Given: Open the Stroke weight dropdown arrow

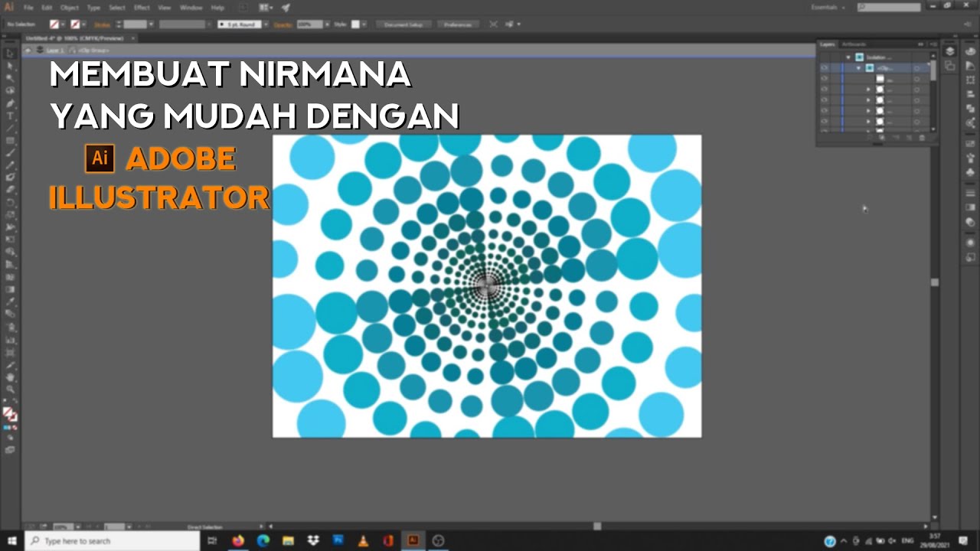Looking at the screenshot, I should click(x=152, y=24).
